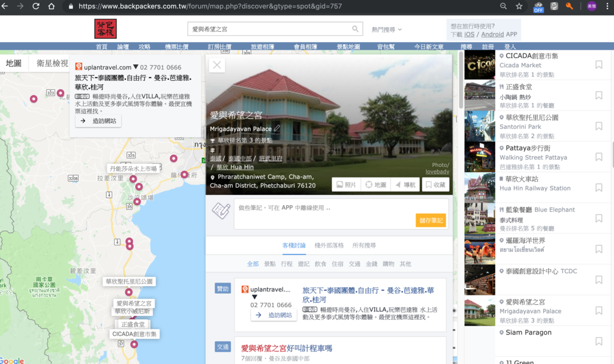This screenshot has width=614, height=364.
Task: Expand the uplantravel sponsored triangle in discussion list
Action: coord(254,297)
